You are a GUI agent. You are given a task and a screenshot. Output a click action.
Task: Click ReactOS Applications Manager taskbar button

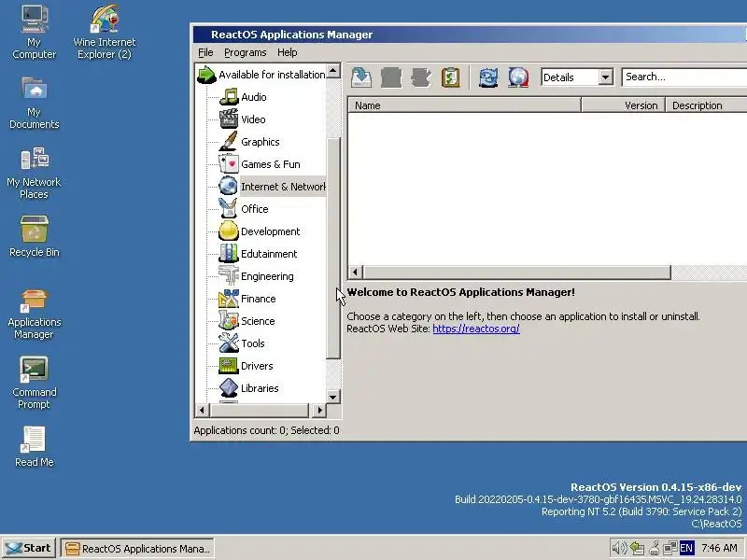tap(137, 548)
